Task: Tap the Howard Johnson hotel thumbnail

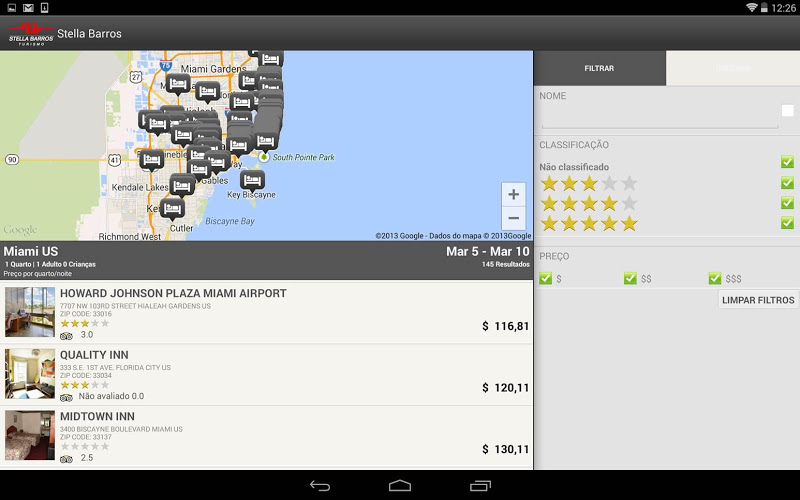Action: (30, 312)
